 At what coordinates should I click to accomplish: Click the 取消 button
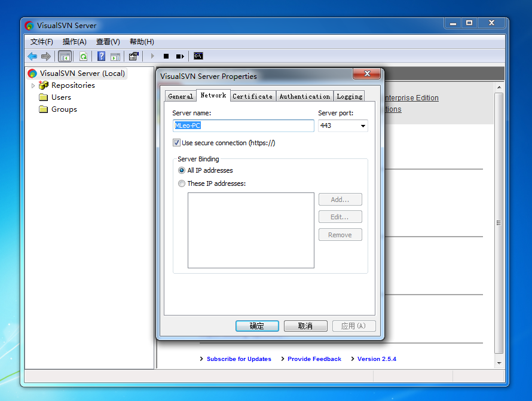pyautogui.click(x=305, y=326)
